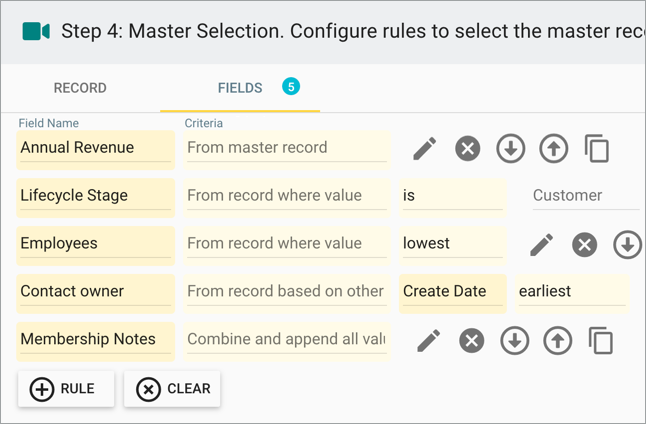Viewport: 646px width, 424px height.
Task: Click the CLEAR button
Action: [172, 389]
